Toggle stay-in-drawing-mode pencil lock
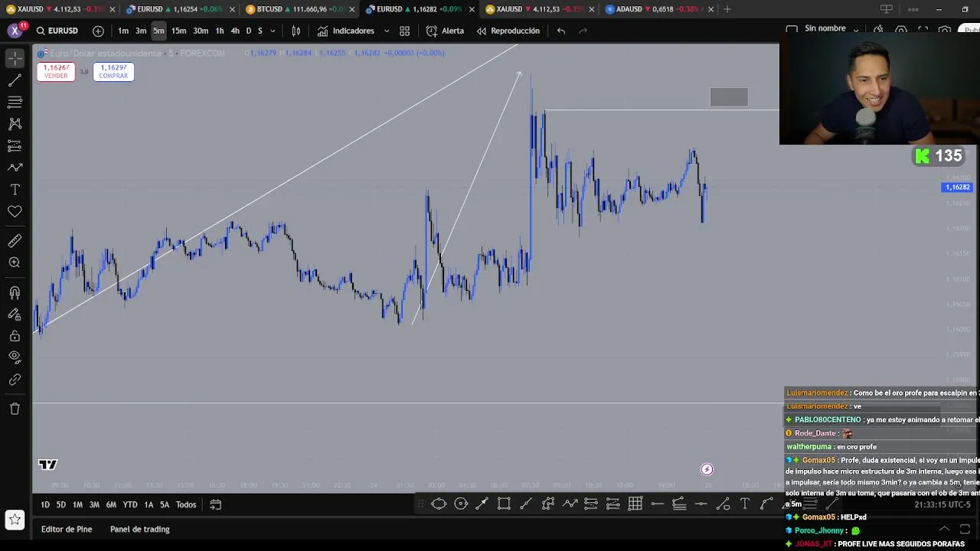This screenshot has height=551, width=980. coord(15,314)
